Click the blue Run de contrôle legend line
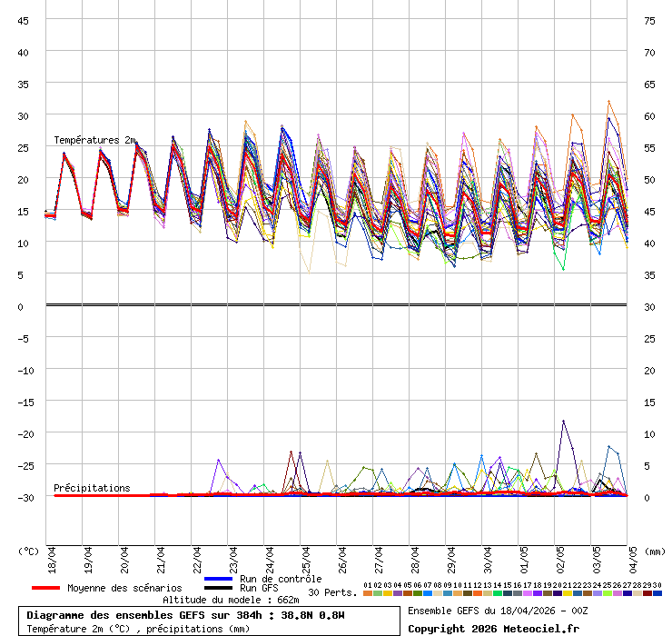The image size is (672, 636). pyautogui.click(x=219, y=579)
